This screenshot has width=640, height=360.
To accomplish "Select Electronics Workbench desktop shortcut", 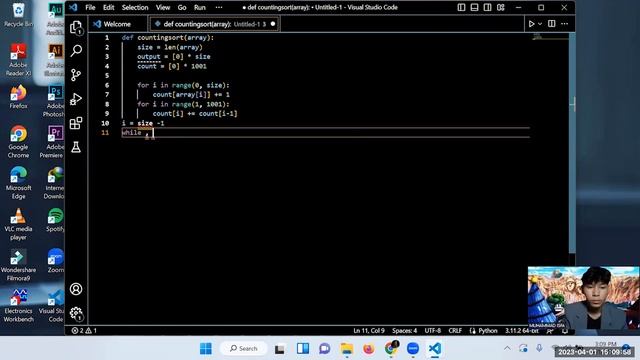I will pyautogui.click(x=18, y=306).
